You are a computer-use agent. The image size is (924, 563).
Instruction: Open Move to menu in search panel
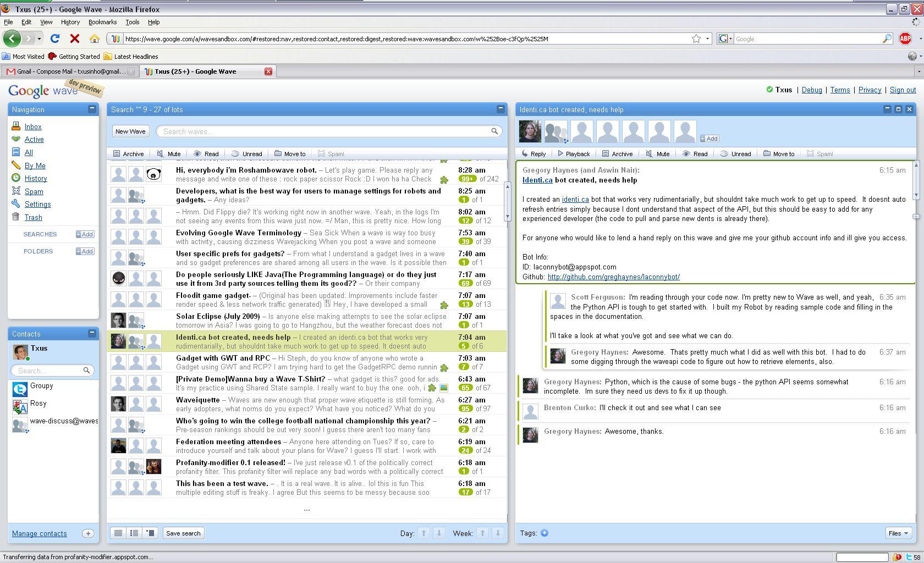[290, 154]
